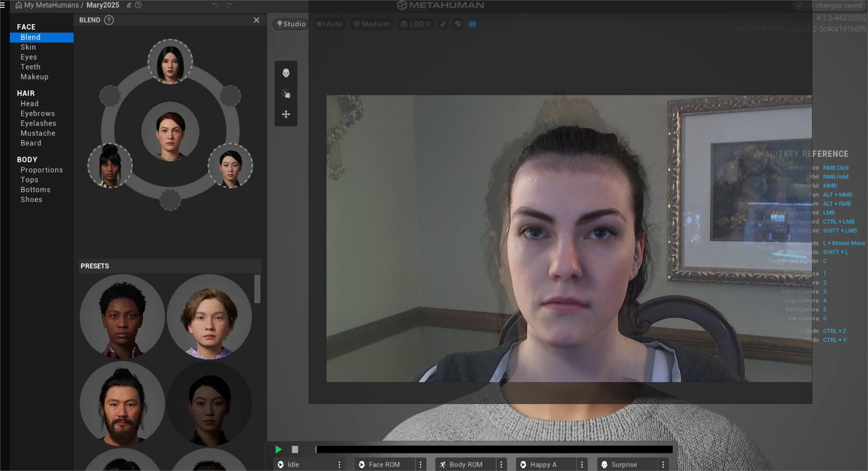Open the Blend help question mark

coord(109,20)
